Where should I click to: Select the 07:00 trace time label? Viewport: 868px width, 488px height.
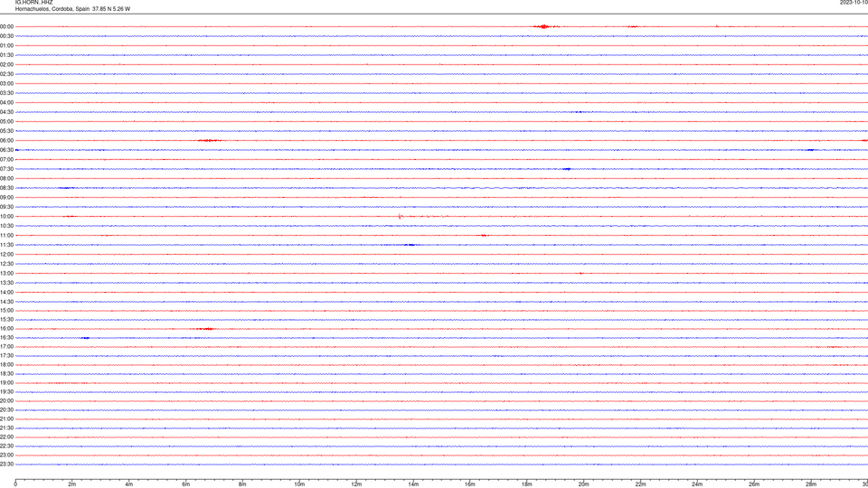click(6, 159)
